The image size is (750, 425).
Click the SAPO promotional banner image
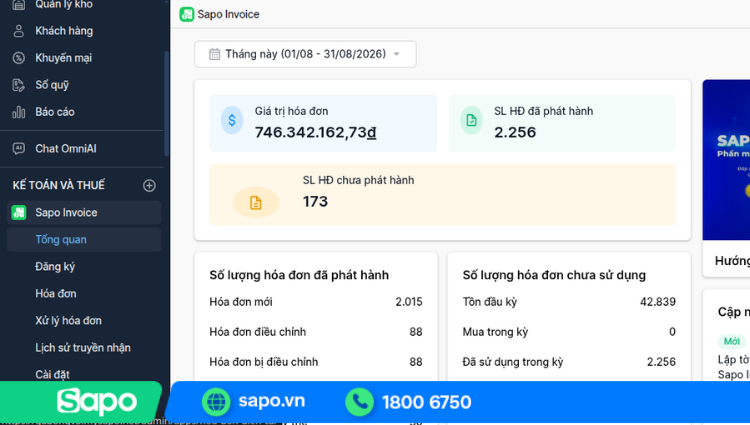(726, 160)
